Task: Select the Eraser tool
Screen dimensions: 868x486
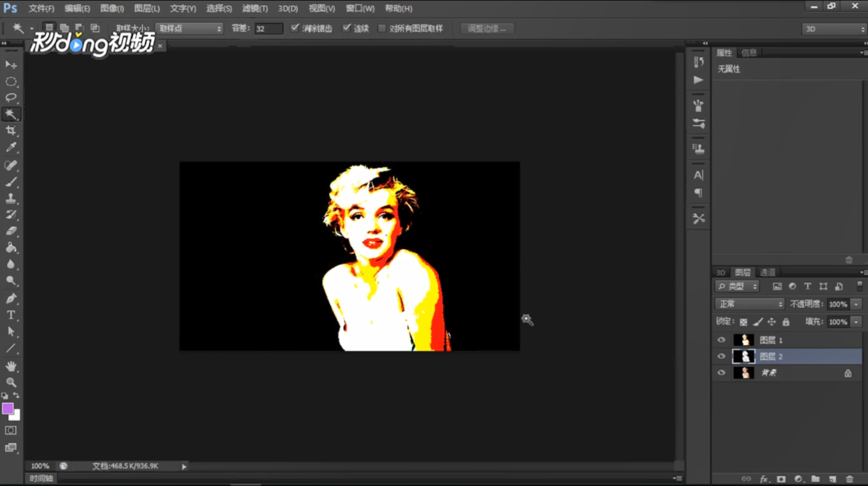Action: click(11, 231)
